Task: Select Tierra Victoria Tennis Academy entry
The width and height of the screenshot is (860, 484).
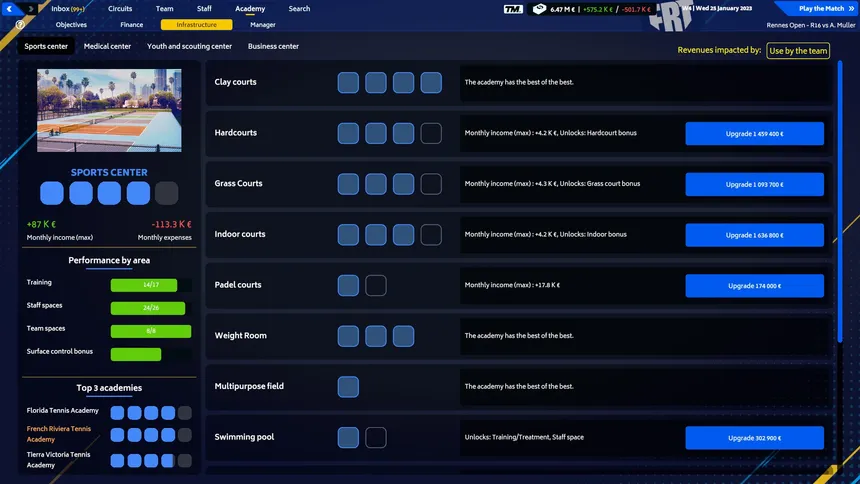Action: tap(59, 460)
